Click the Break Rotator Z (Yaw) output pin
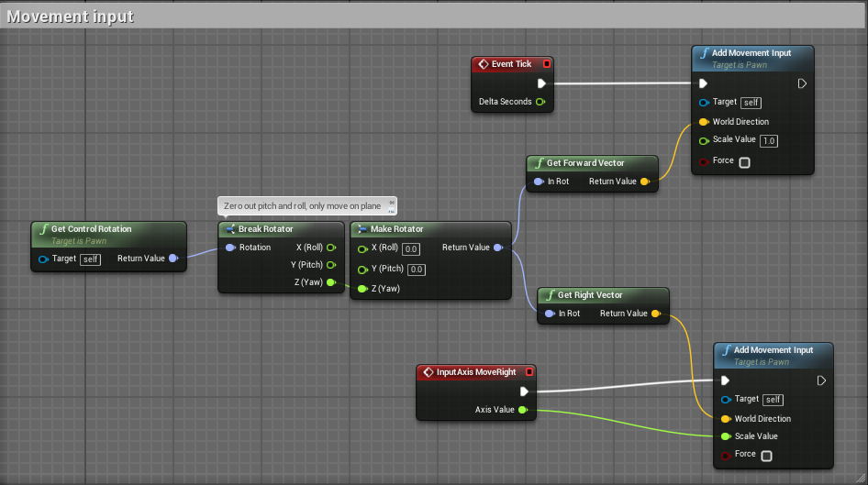The image size is (868, 485). (x=330, y=282)
